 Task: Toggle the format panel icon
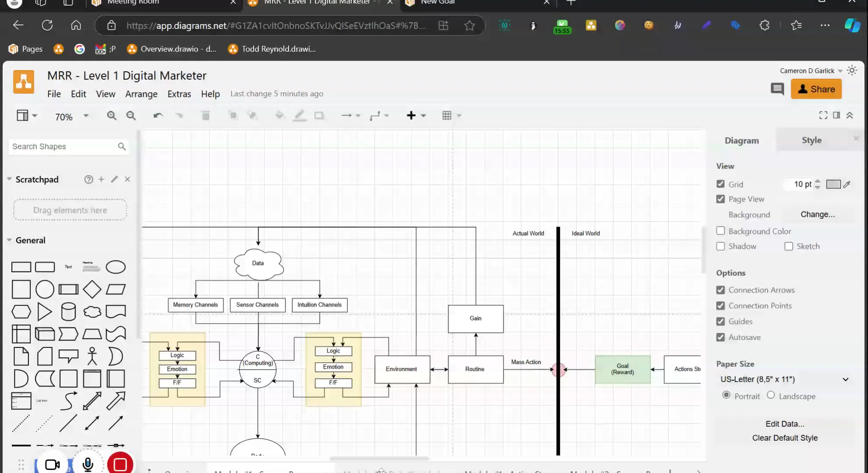click(x=836, y=115)
